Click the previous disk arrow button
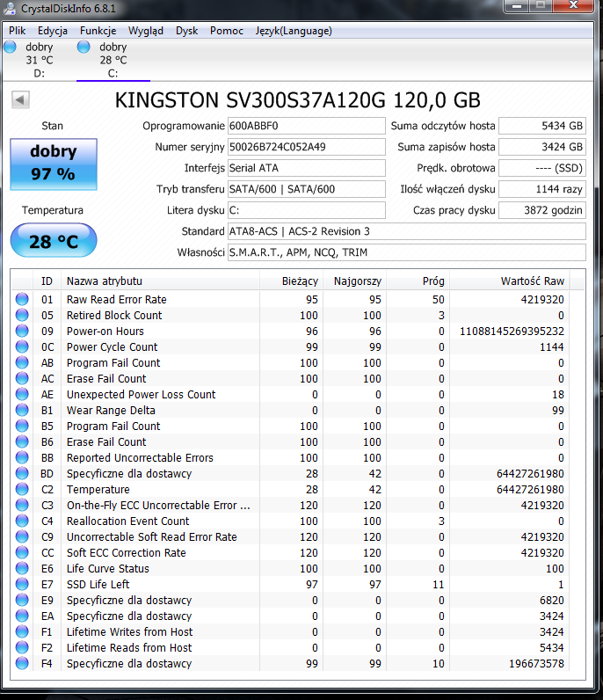Image resolution: width=603 pixels, height=700 pixels. [20, 99]
